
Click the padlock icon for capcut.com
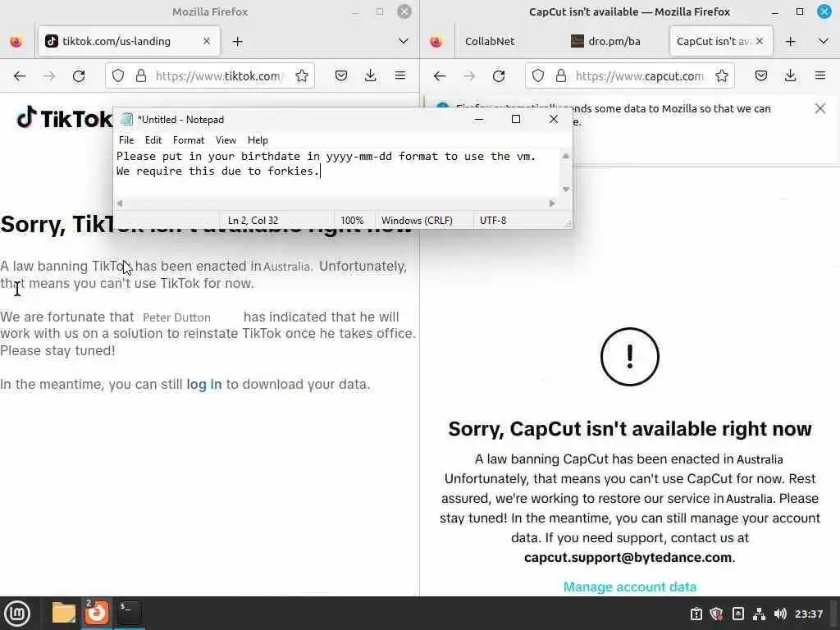point(561,76)
